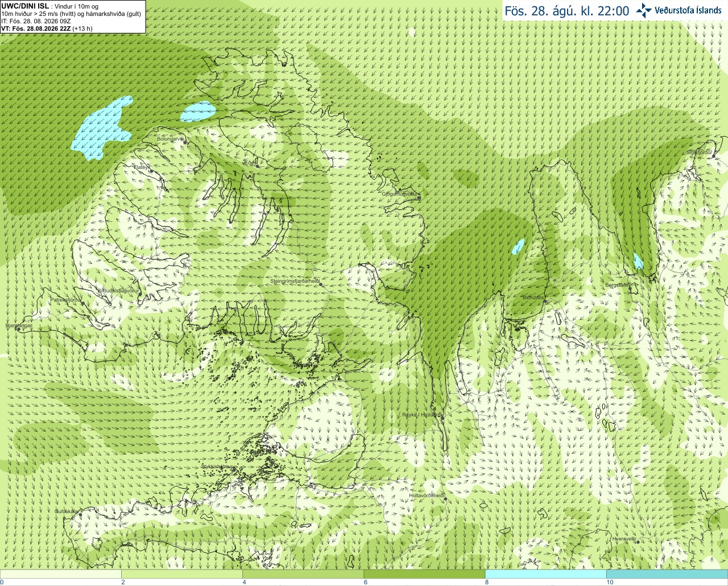Click the Veðurstofa Íslands logo
Viewport: 728px width, 586px height.
678,10
